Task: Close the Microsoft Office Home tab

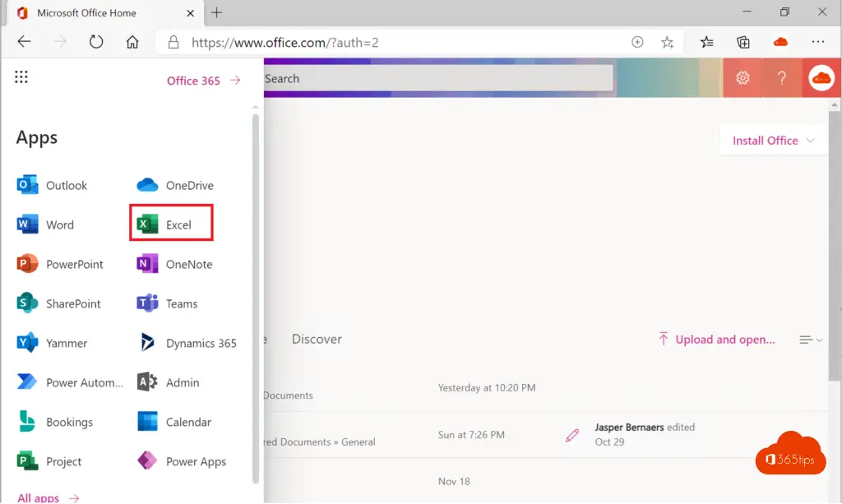Action: (190, 13)
